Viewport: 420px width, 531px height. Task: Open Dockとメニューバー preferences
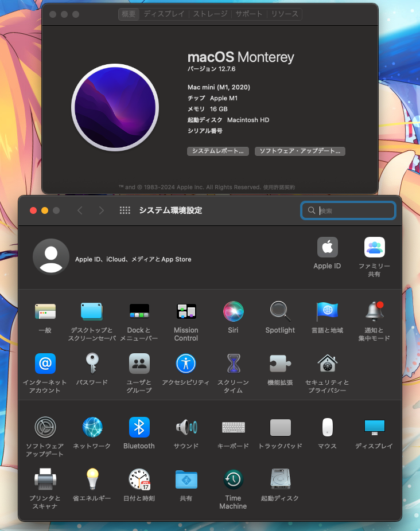139,311
